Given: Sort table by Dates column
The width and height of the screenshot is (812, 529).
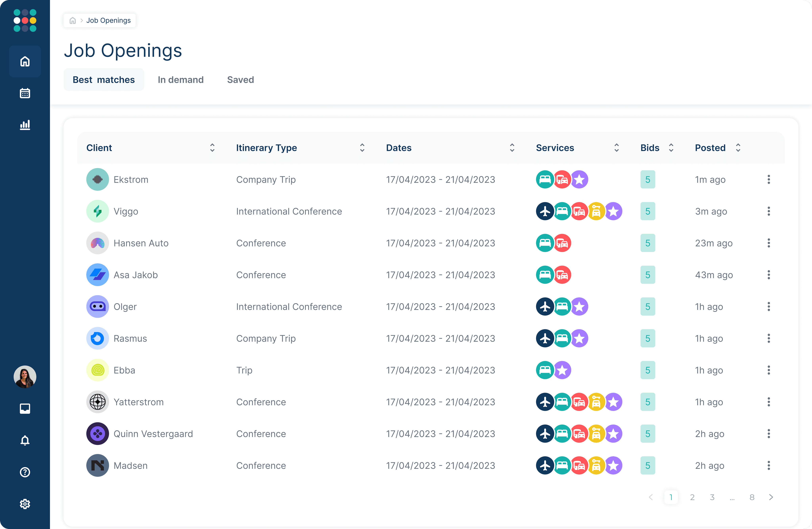Looking at the screenshot, I should pos(512,148).
